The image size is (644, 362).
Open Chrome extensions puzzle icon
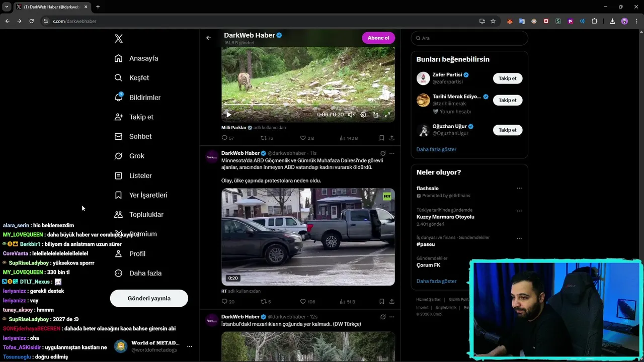[595, 21]
